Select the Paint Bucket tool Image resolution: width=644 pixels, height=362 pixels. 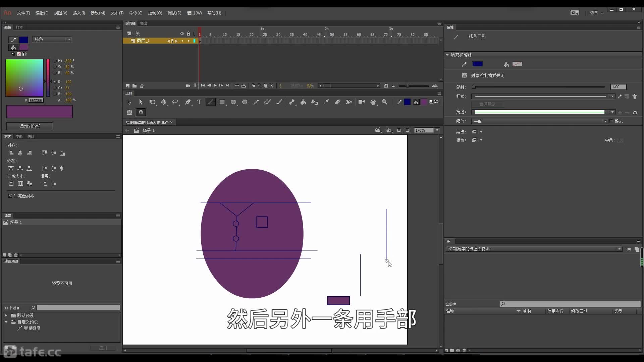pos(303,102)
